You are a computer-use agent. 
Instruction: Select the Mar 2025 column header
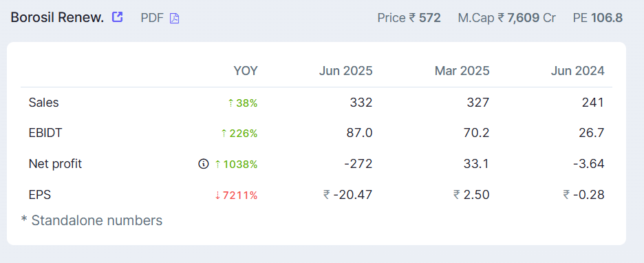click(x=462, y=71)
